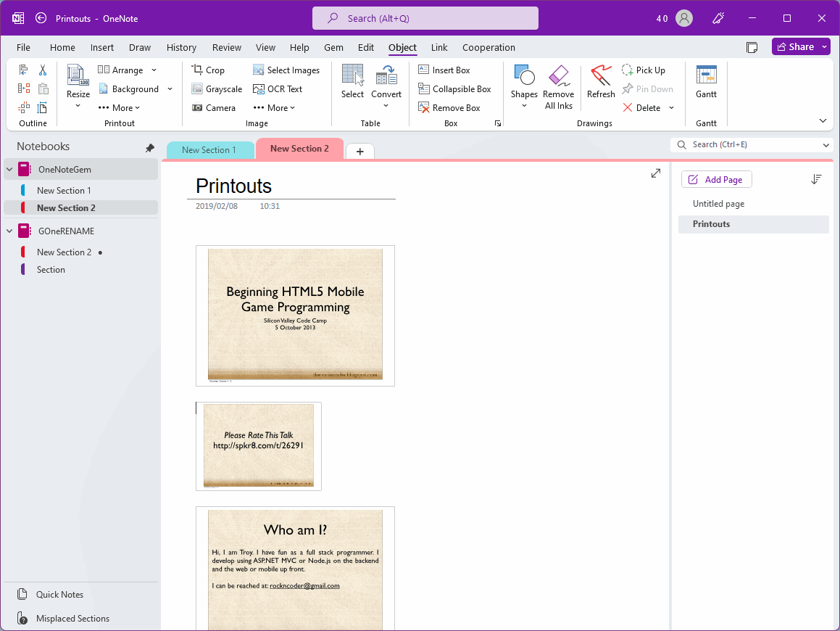Open the pen/ink mode icon in title bar
This screenshot has width=840, height=631.
(718, 18)
